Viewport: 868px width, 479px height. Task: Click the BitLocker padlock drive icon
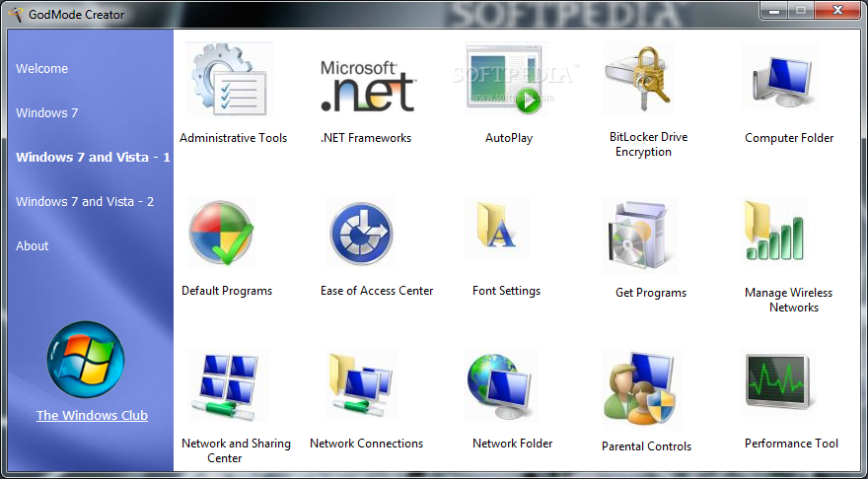(x=638, y=78)
